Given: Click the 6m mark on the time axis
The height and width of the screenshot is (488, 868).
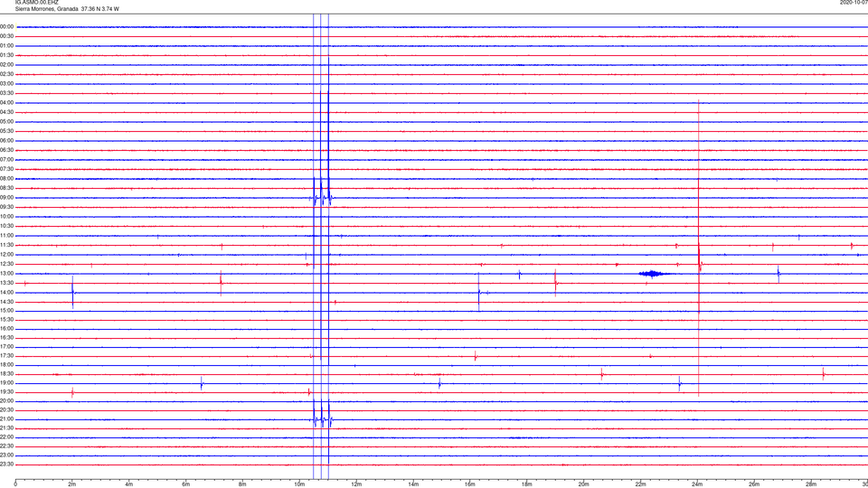Looking at the screenshot, I should coord(186,484).
